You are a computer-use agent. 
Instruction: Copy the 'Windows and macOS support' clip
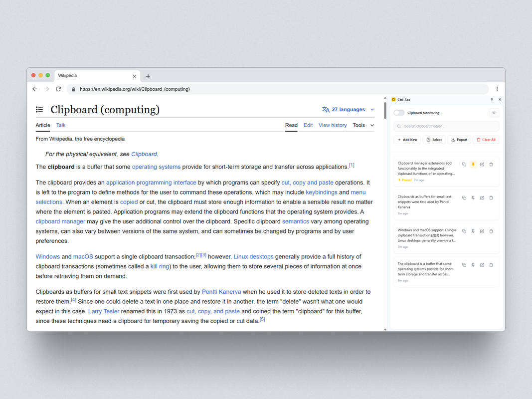tap(464, 231)
